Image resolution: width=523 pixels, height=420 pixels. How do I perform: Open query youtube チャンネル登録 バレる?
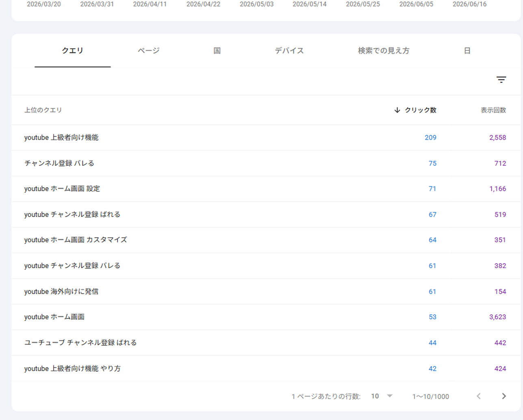72,266
